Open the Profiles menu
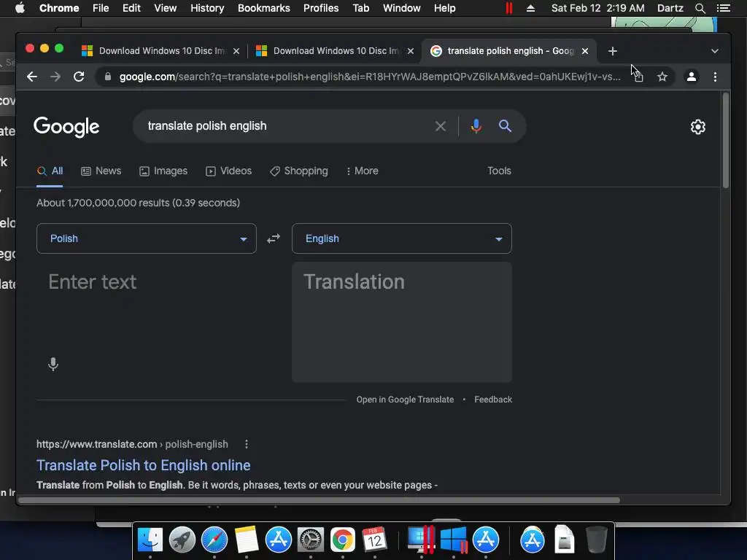747x560 pixels. tap(321, 8)
